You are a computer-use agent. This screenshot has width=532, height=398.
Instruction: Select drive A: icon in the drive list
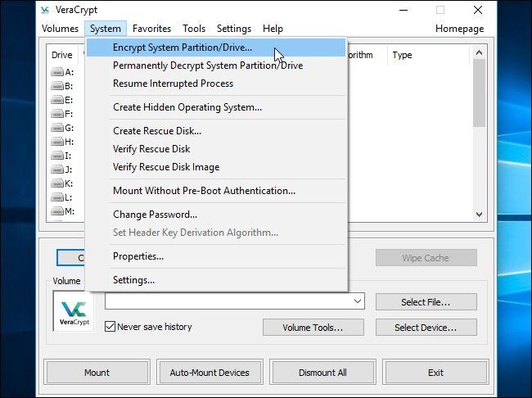(57, 72)
